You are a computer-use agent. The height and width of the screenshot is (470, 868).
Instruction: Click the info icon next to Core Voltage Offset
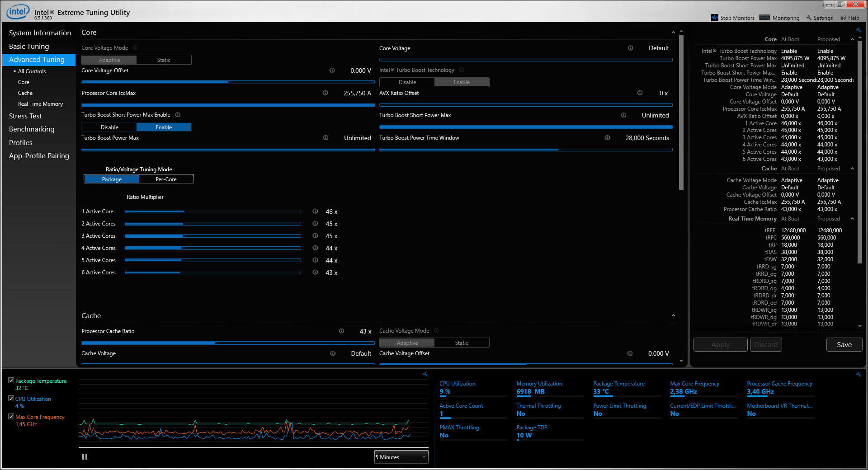(332, 70)
